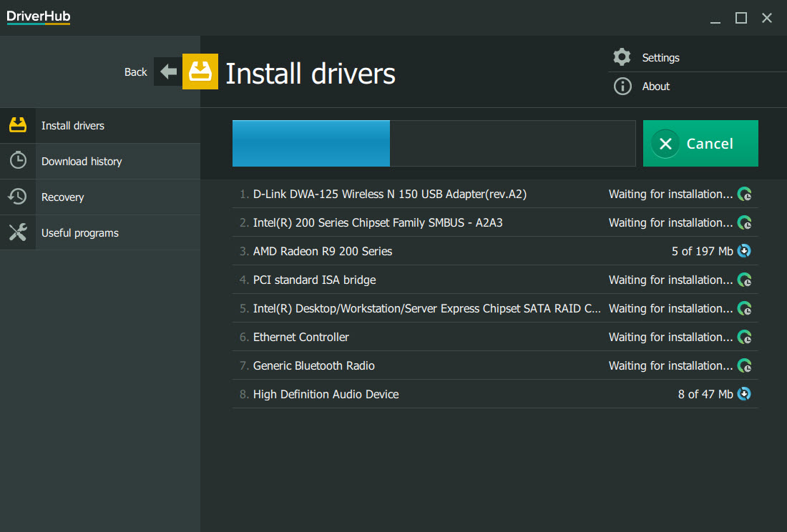The width and height of the screenshot is (787, 532).
Task: Click the X icon on Cancel button
Action: [x=665, y=144]
